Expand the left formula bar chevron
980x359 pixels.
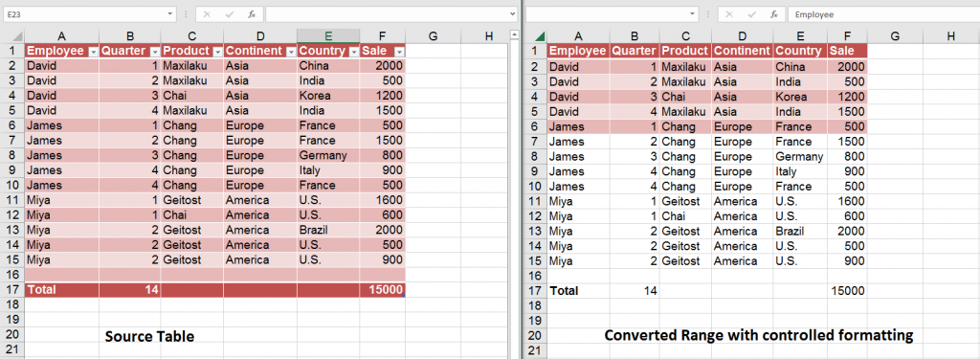pos(513,13)
